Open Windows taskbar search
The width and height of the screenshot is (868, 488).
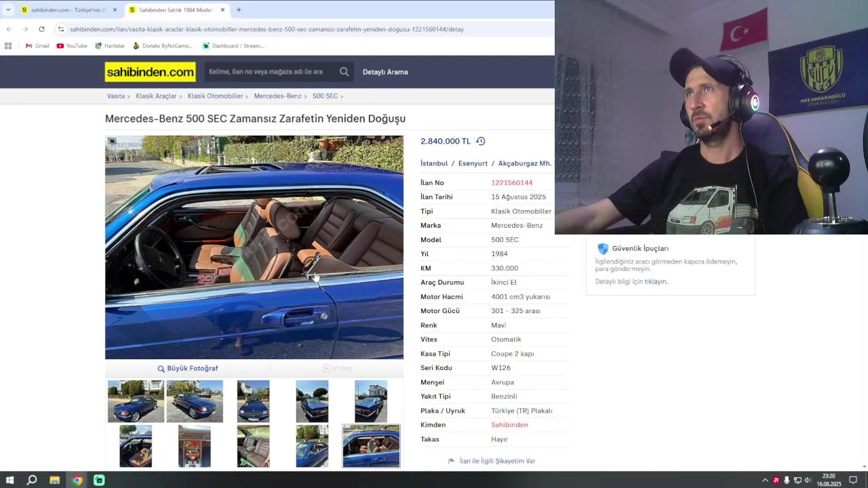[31, 480]
